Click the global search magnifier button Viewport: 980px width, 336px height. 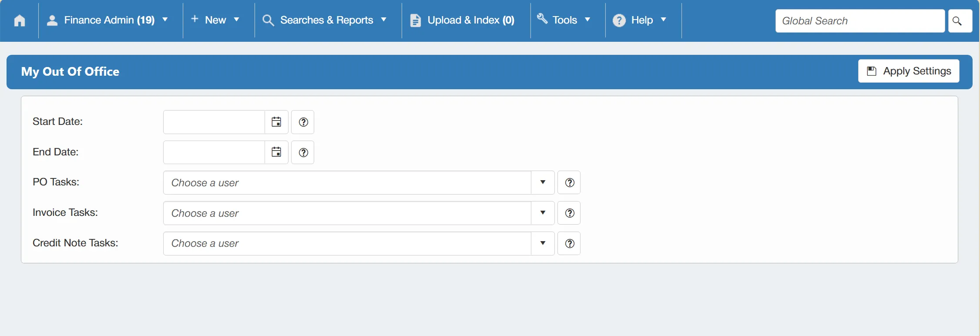[x=960, y=21]
